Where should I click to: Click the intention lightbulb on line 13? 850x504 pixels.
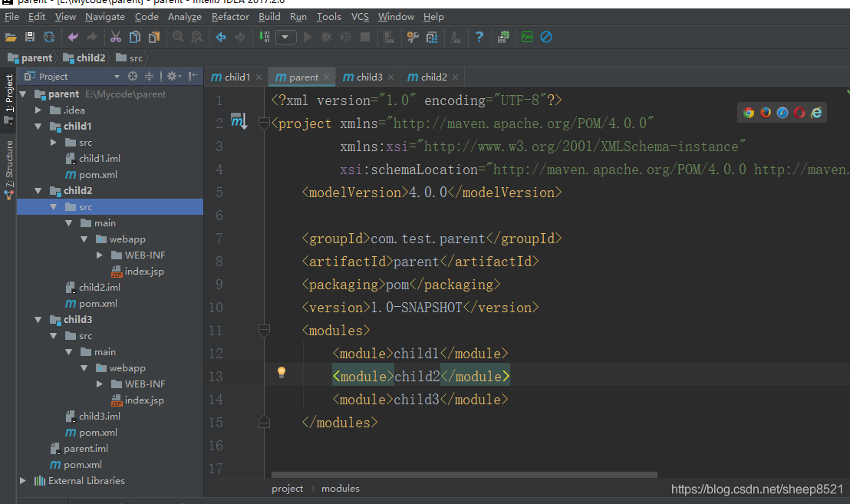[x=282, y=372]
